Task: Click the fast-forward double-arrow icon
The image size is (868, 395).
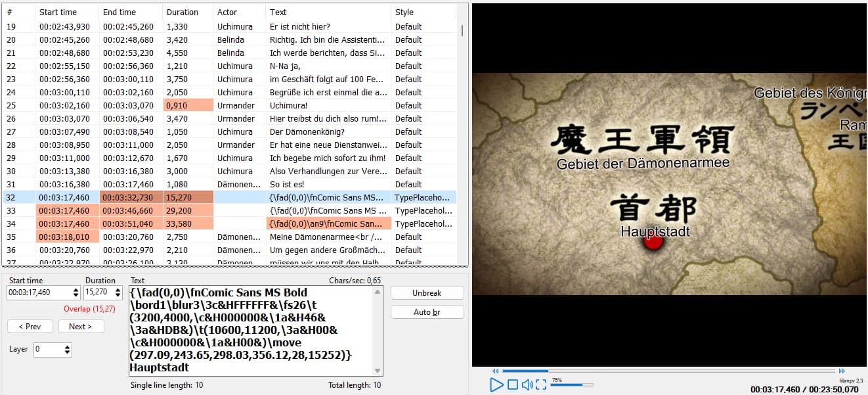Action: click(842, 371)
